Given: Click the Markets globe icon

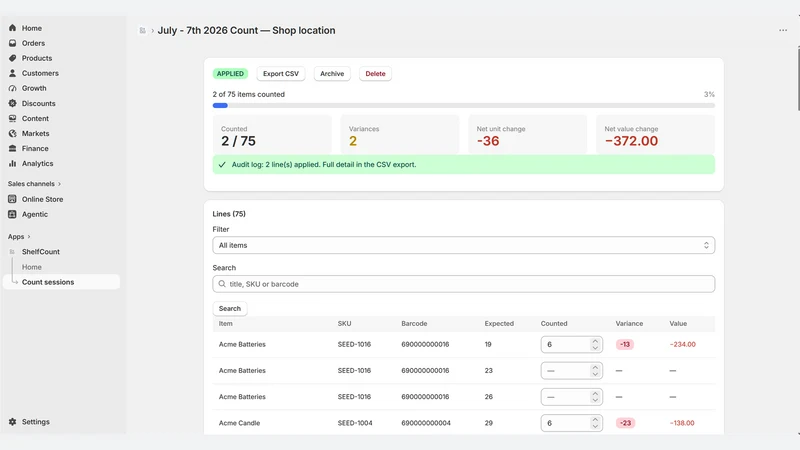Looking at the screenshot, I should click(x=12, y=133).
